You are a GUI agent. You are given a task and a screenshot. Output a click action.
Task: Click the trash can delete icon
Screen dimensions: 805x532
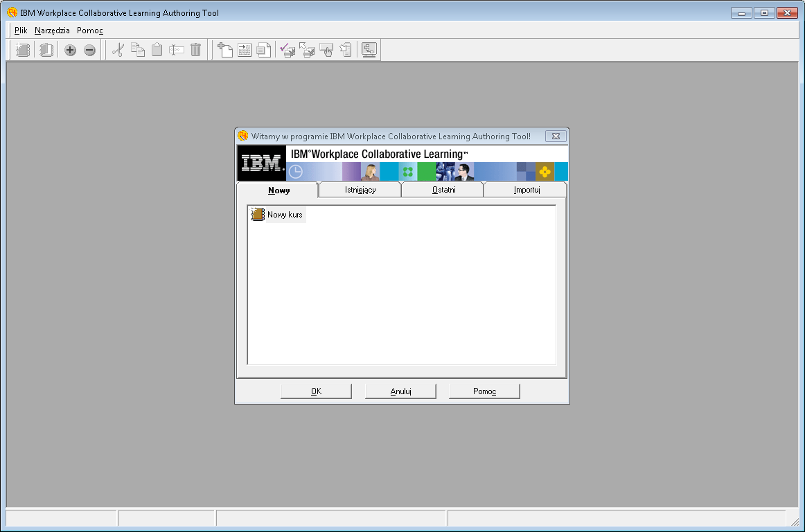[195, 50]
